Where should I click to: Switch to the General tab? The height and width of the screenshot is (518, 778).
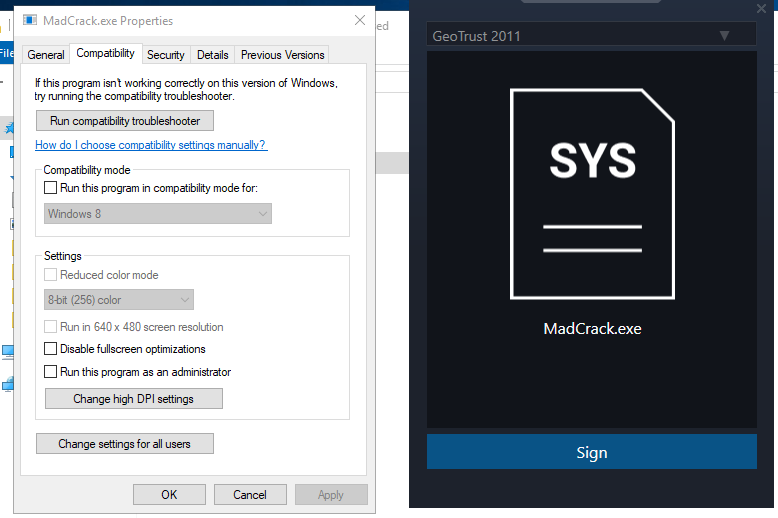[46, 55]
